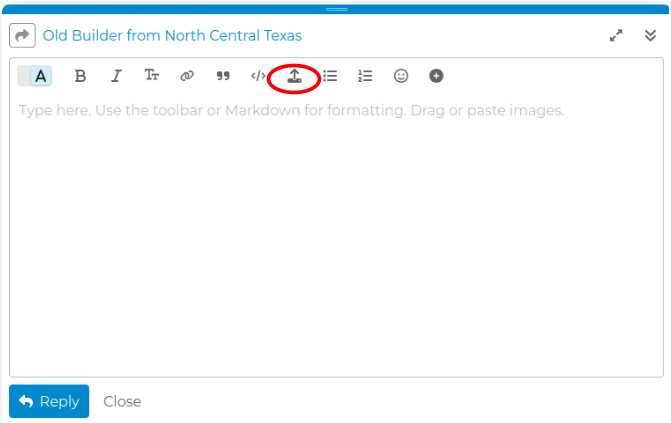
Task: Grab the composer resize handle bar
Action: pyautogui.click(x=336, y=9)
